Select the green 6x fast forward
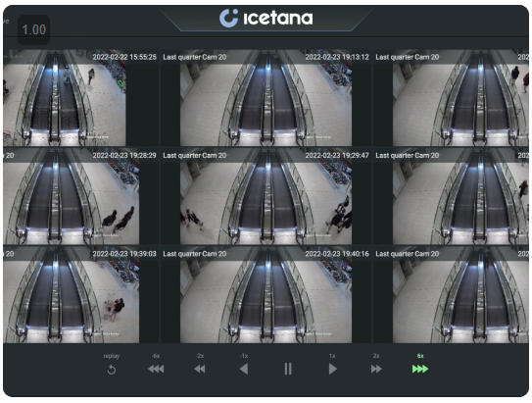Image resolution: width=532 pixels, height=403 pixels. [420, 369]
